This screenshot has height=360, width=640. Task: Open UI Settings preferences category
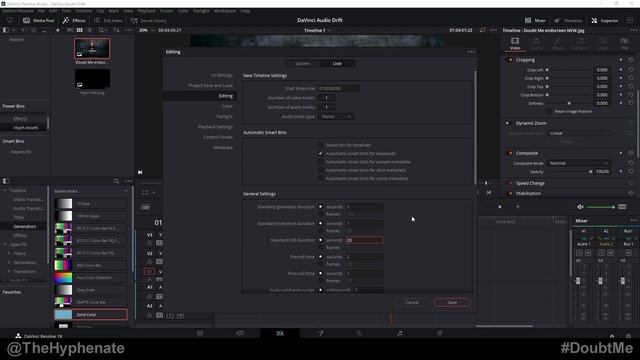(x=222, y=75)
